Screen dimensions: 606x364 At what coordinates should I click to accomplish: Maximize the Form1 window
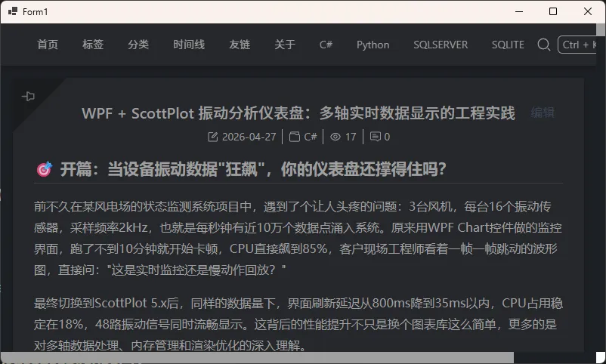coord(553,11)
